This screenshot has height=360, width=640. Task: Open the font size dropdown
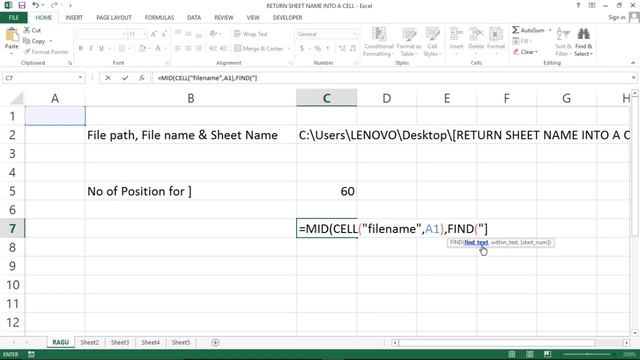(144, 34)
